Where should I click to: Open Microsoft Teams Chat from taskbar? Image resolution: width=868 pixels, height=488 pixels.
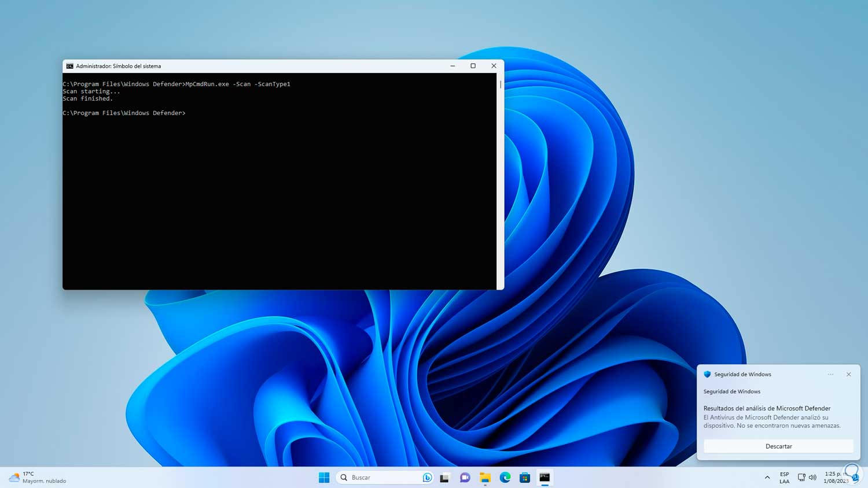point(465,478)
